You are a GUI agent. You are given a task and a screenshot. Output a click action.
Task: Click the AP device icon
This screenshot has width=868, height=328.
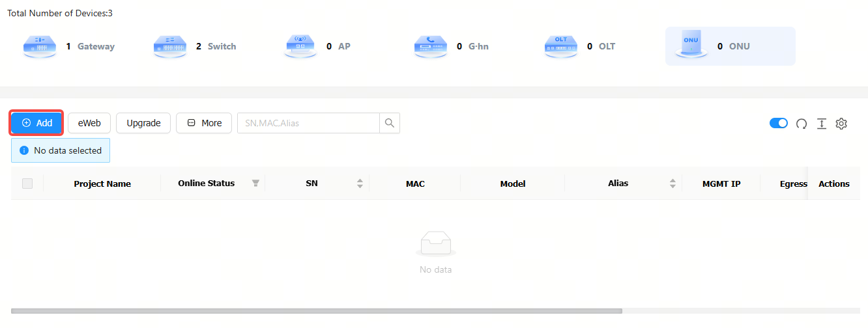[x=300, y=47]
